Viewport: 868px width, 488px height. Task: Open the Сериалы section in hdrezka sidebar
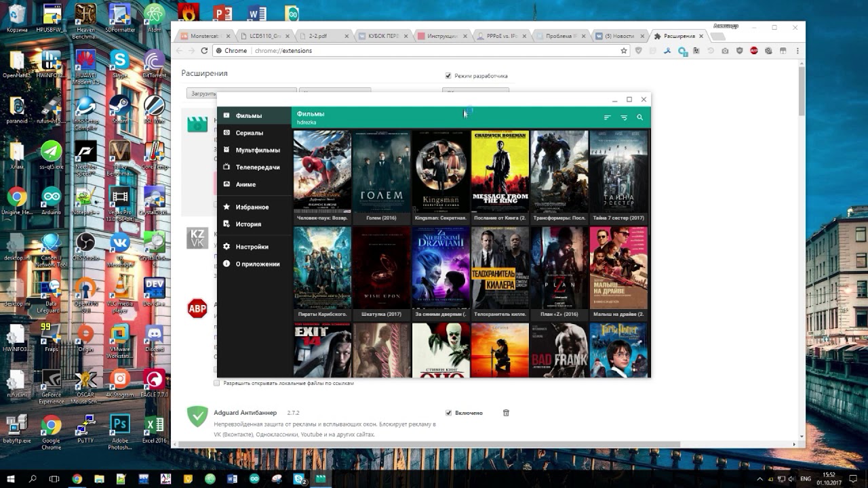pyautogui.click(x=254, y=133)
